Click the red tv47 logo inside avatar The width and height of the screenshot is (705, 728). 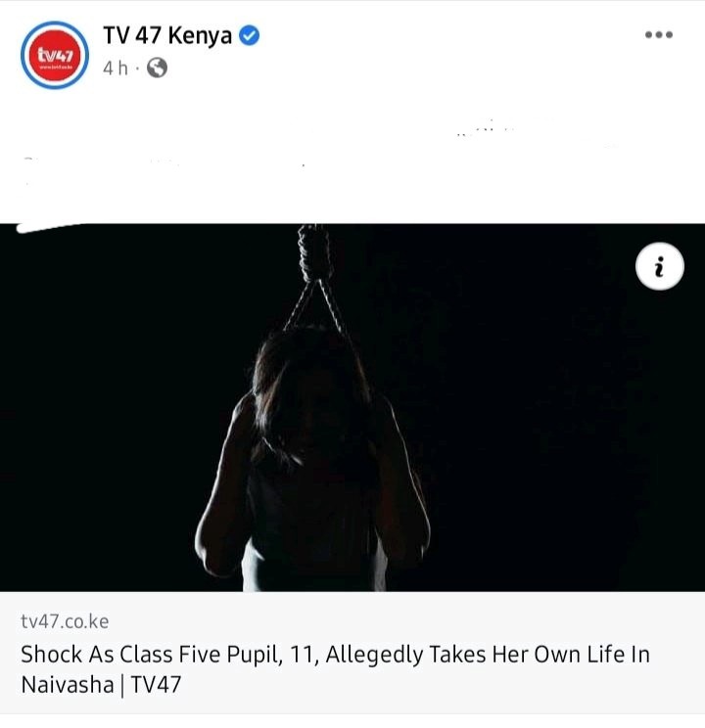click(x=55, y=55)
